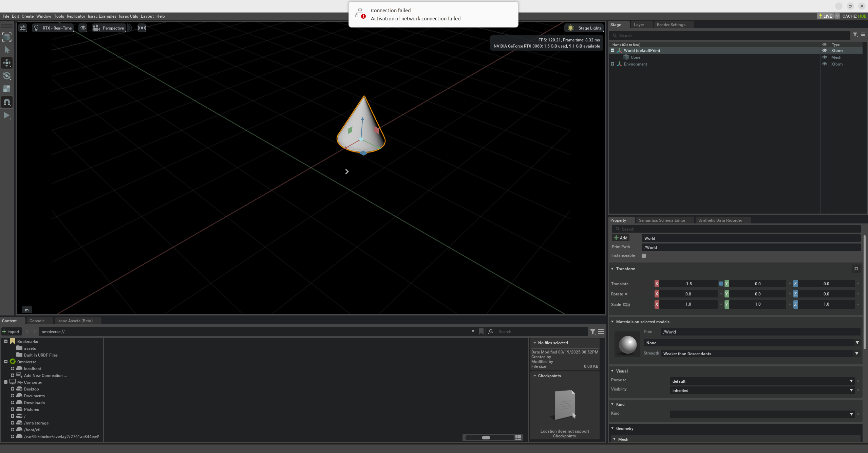868x453 pixels.
Task: Expand the Downloads folder node
Action: click(13, 402)
